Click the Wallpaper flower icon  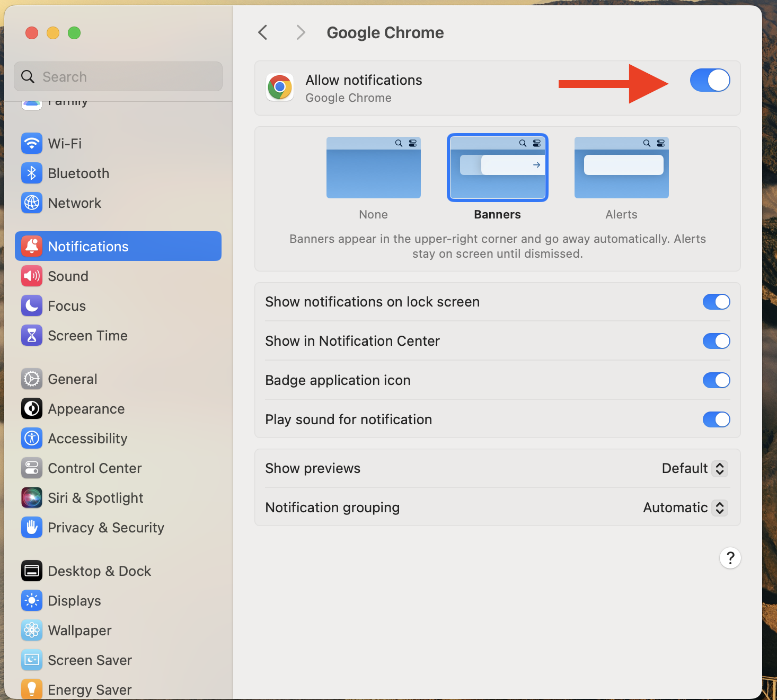coord(32,630)
